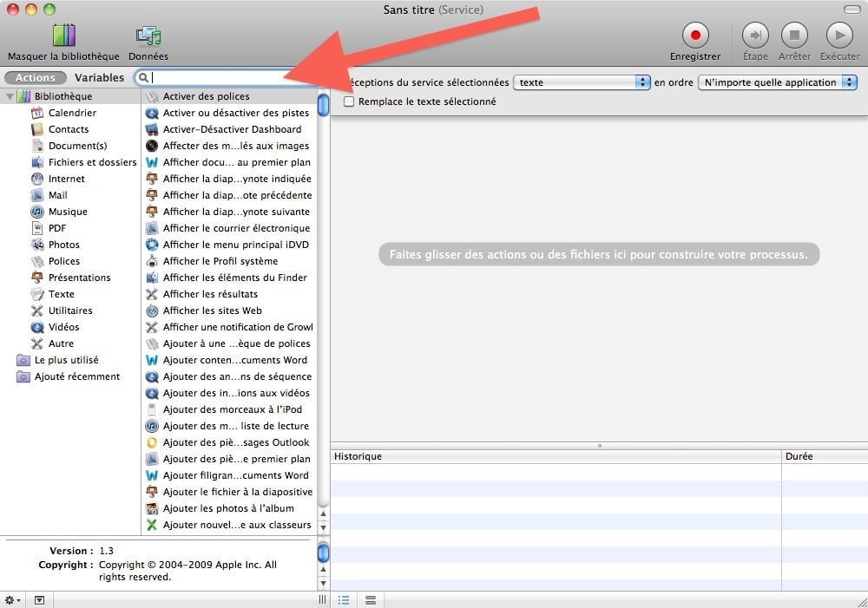Click the media browser icon in bottom bar
Viewport: 868px width, 608px height.
pyautogui.click(x=39, y=599)
